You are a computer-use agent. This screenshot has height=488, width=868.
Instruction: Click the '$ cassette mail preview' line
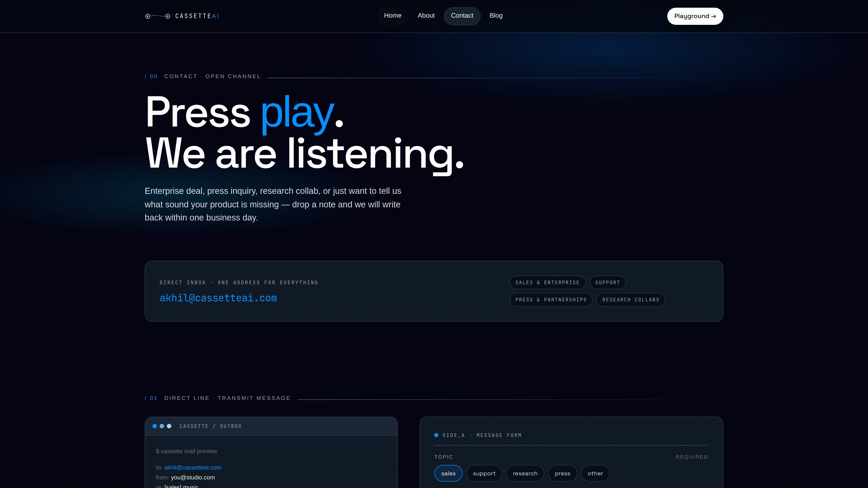click(x=186, y=451)
